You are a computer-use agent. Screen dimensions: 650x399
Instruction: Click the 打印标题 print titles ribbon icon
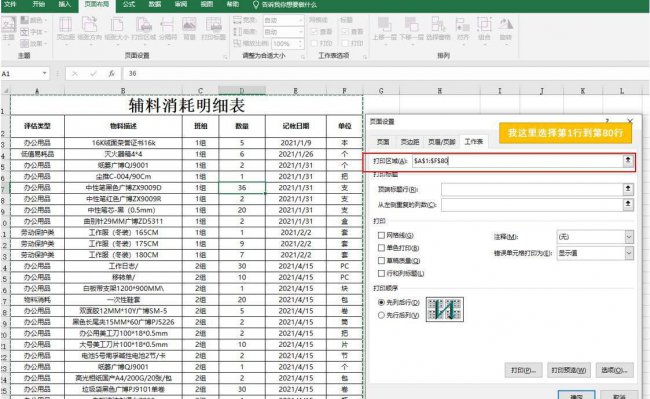click(x=213, y=29)
